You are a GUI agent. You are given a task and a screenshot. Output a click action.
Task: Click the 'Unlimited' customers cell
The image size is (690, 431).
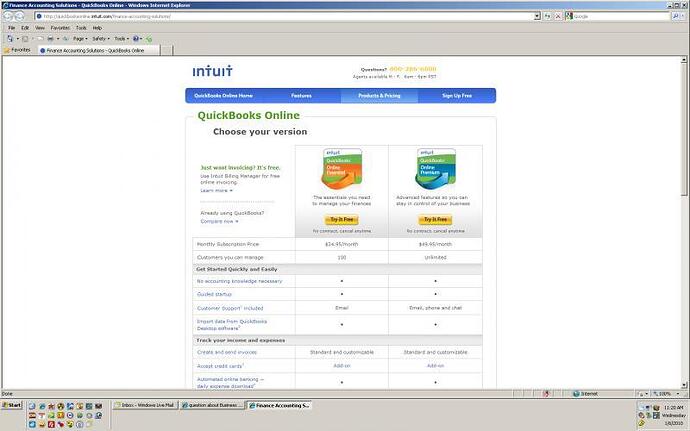(x=435, y=257)
